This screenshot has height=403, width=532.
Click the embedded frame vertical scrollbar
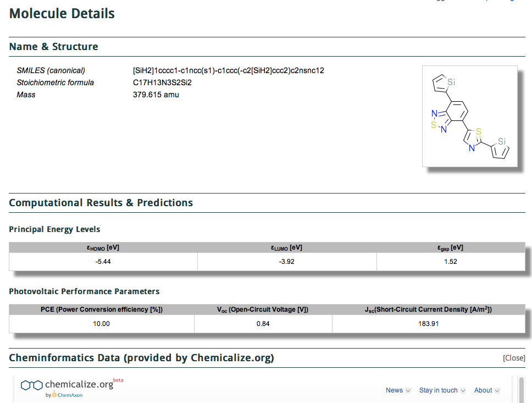[x=522, y=389]
